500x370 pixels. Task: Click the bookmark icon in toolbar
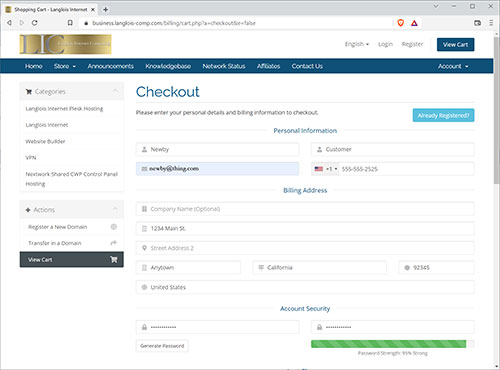click(70, 23)
